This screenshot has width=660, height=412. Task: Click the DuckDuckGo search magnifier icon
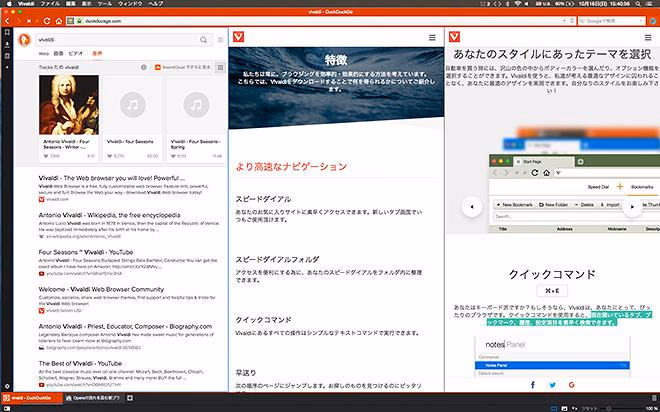[204, 38]
